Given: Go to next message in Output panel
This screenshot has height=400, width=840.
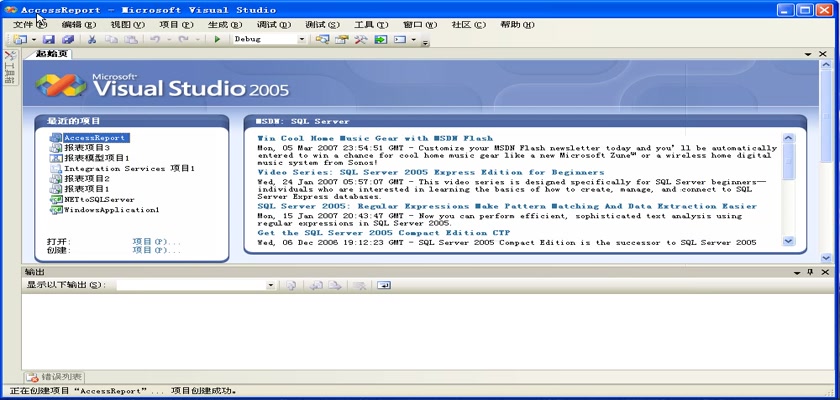Looking at the screenshot, I should click(335, 285).
